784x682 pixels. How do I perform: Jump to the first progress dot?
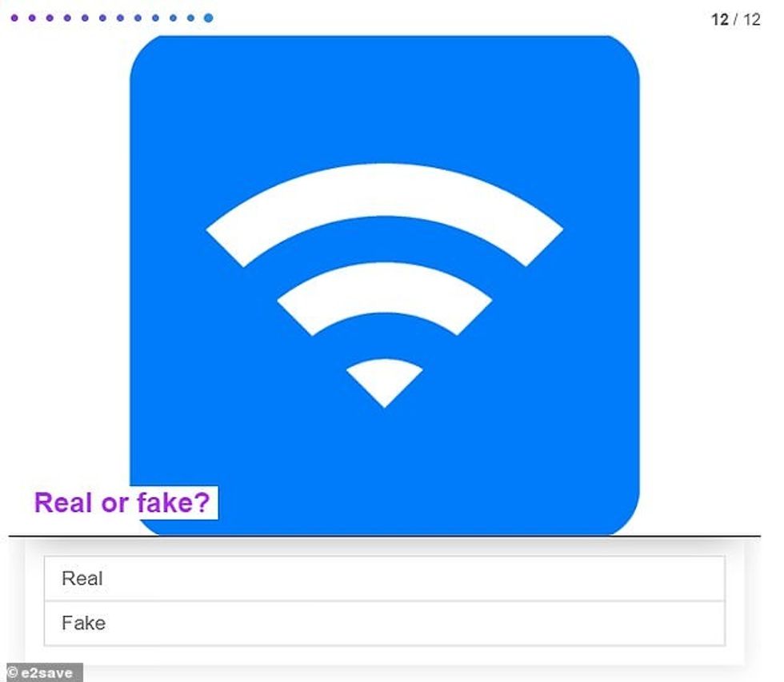click(14, 18)
